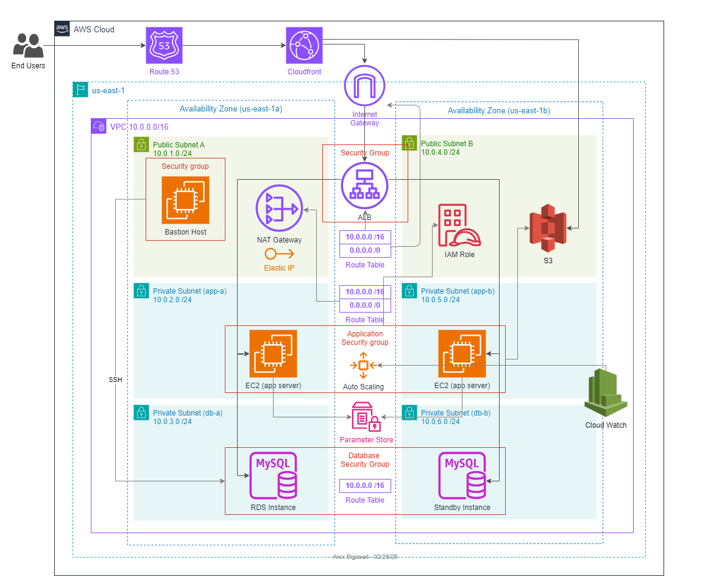Click the NAT Gateway icon
This screenshot has width=708, height=588.
[x=279, y=208]
